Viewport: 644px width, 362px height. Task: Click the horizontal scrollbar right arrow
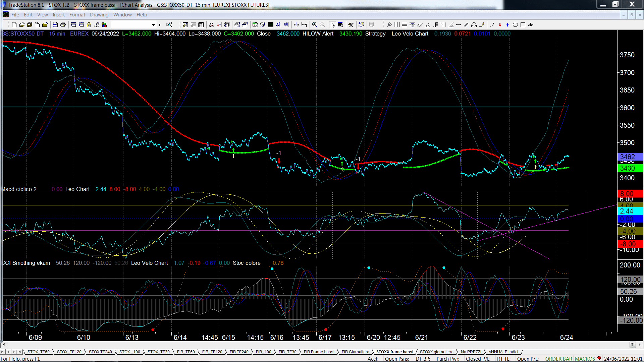pos(640,345)
